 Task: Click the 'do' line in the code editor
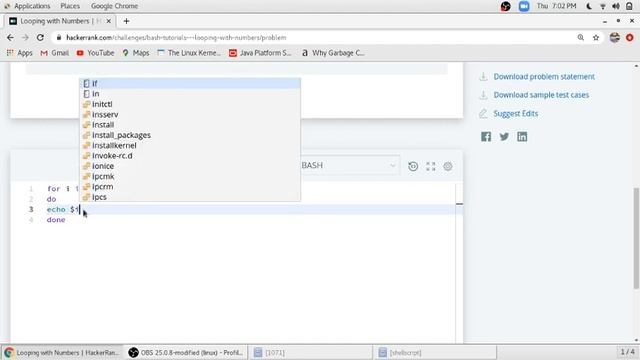pos(51,199)
